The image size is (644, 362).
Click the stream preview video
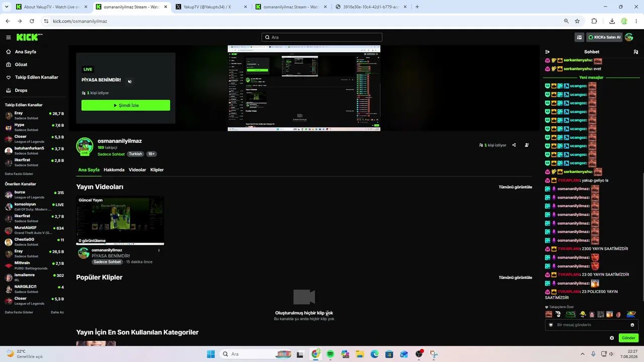coord(304,88)
